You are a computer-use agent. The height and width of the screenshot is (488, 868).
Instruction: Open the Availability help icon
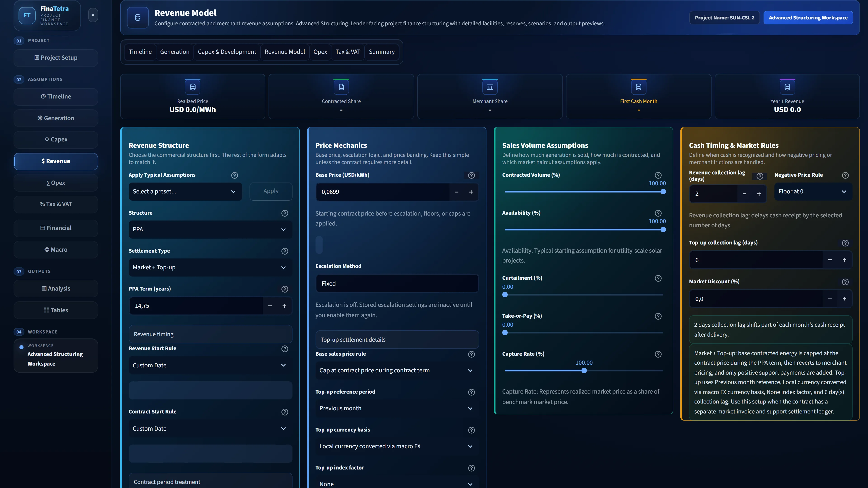pyautogui.click(x=658, y=213)
